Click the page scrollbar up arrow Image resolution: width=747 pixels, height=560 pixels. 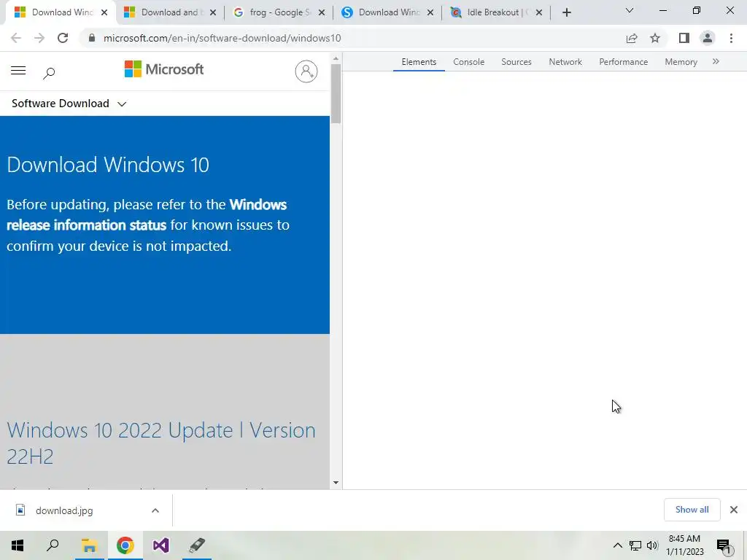click(x=336, y=58)
